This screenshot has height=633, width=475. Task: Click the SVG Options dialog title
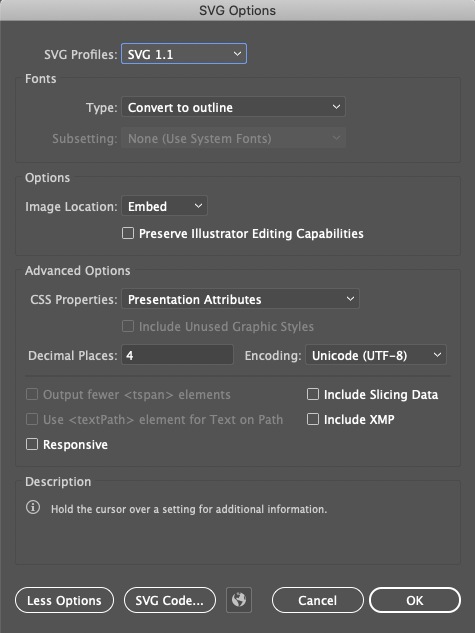pos(237,10)
